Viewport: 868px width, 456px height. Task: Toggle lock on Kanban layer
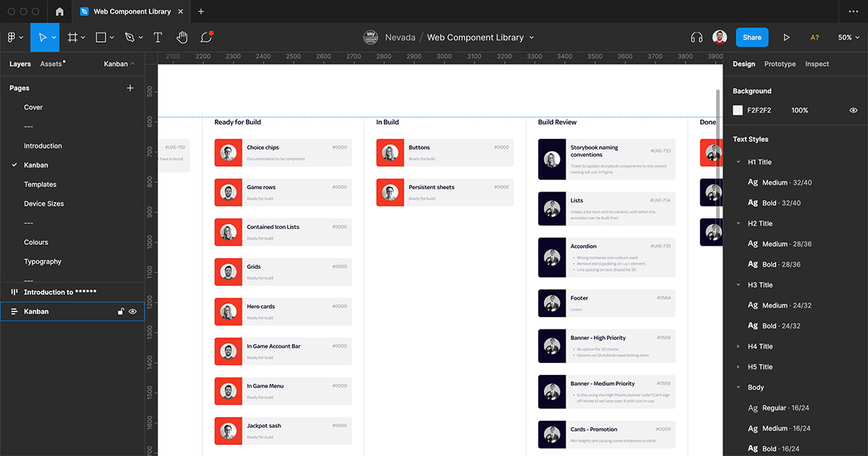click(x=121, y=311)
